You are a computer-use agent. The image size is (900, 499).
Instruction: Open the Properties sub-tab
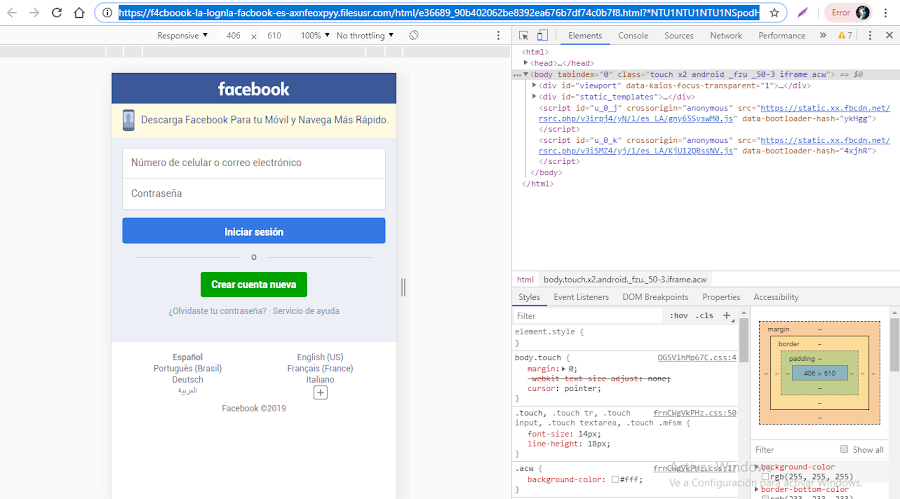tap(721, 297)
